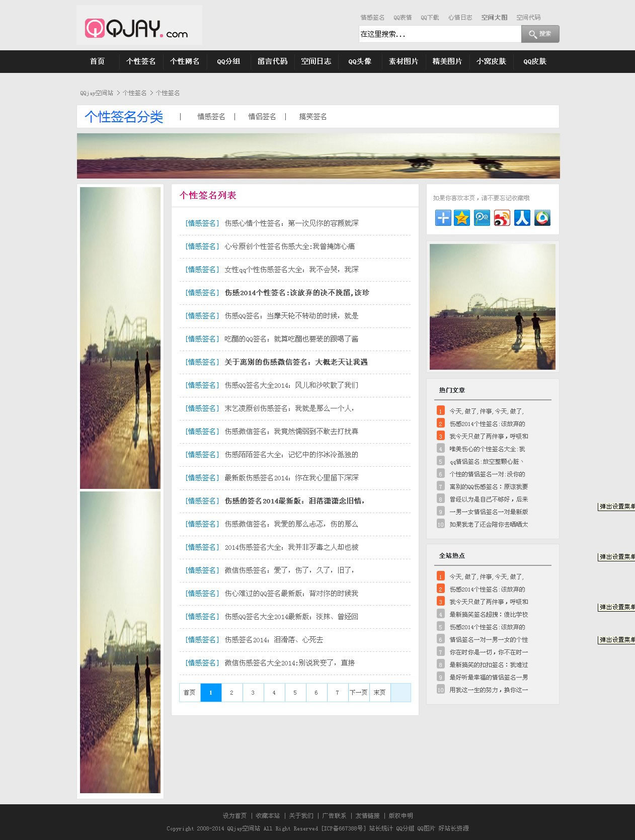The height and width of the screenshot is (840, 635).
Task: Click 心情日志 top header link
Action: [460, 18]
